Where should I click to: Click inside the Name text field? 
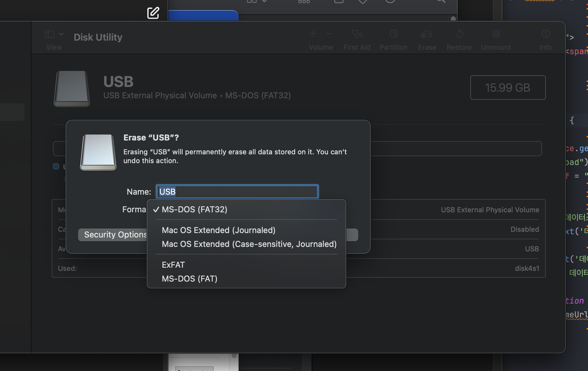237,191
